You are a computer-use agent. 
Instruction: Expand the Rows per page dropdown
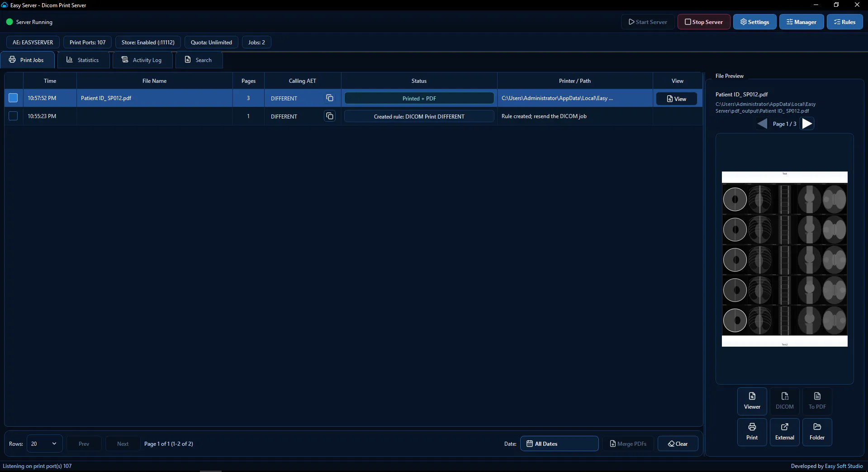[44, 443]
